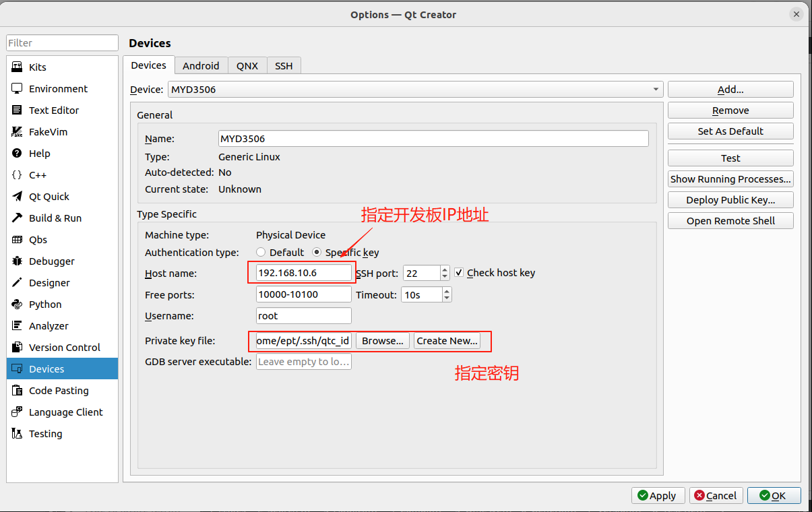812x512 pixels.
Task: Click the Free ports field
Action: tap(304, 294)
